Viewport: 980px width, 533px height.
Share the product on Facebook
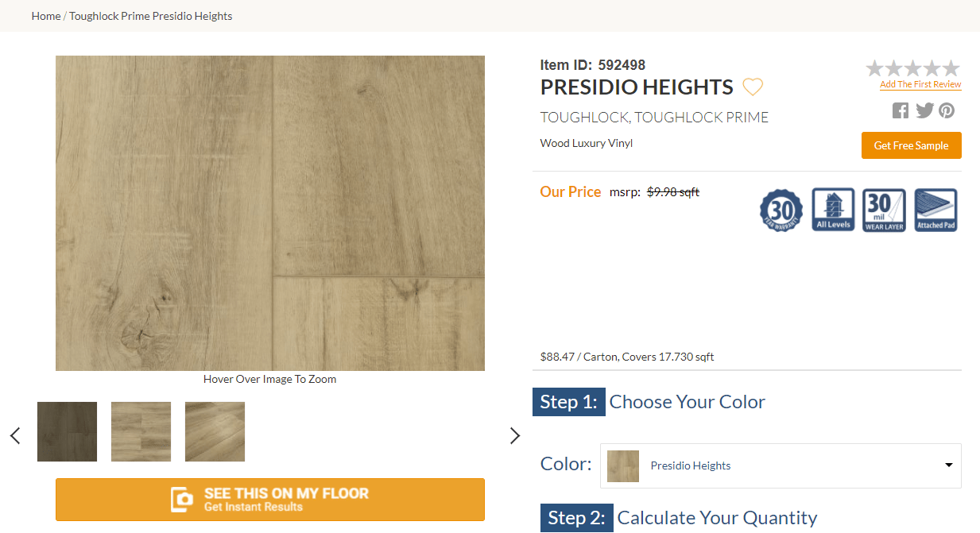pyautogui.click(x=900, y=110)
